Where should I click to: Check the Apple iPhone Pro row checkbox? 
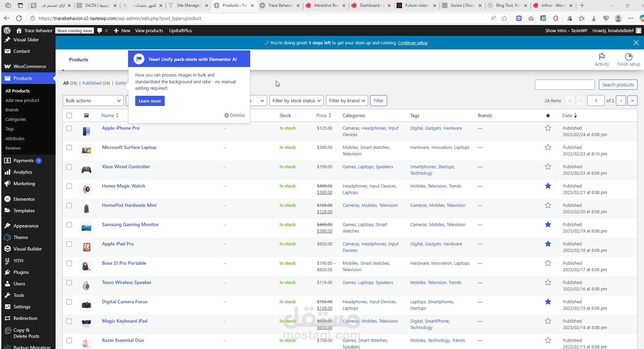click(69, 128)
